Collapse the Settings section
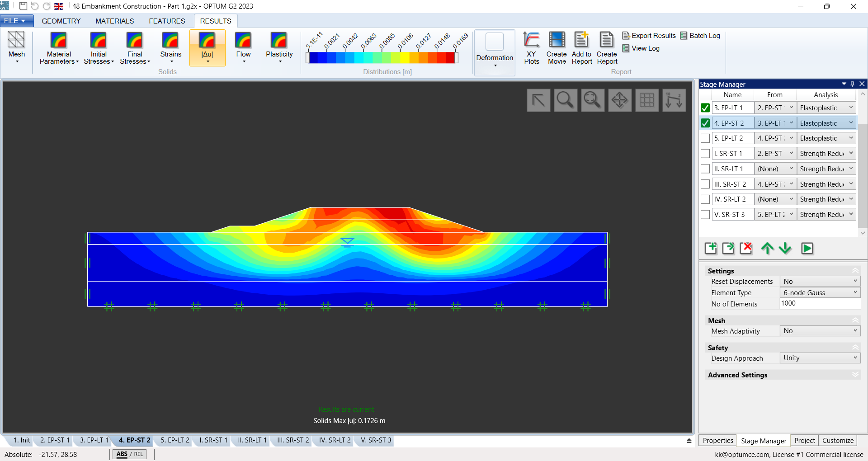This screenshot has width=868, height=461. click(855, 271)
